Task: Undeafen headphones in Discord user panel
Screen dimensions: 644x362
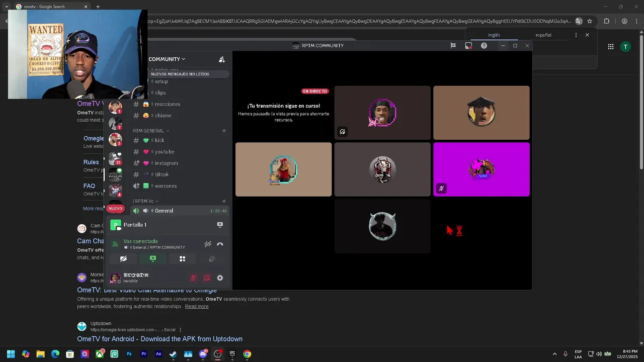Action: click(x=206, y=278)
